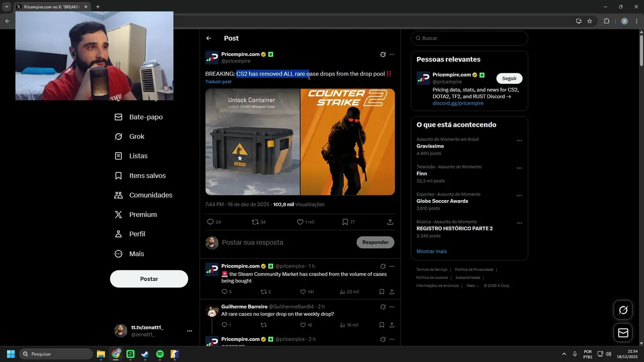Open Grok in the sidebar
Screen dimensions: 644x362
(x=129, y=137)
